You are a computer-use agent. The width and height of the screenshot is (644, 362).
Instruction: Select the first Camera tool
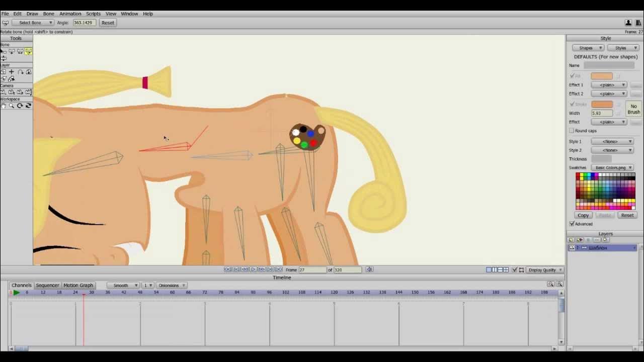click(x=4, y=92)
